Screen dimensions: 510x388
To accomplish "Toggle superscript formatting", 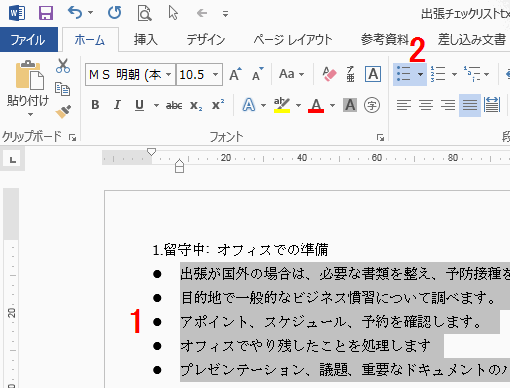I will pyautogui.click(x=218, y=105).
